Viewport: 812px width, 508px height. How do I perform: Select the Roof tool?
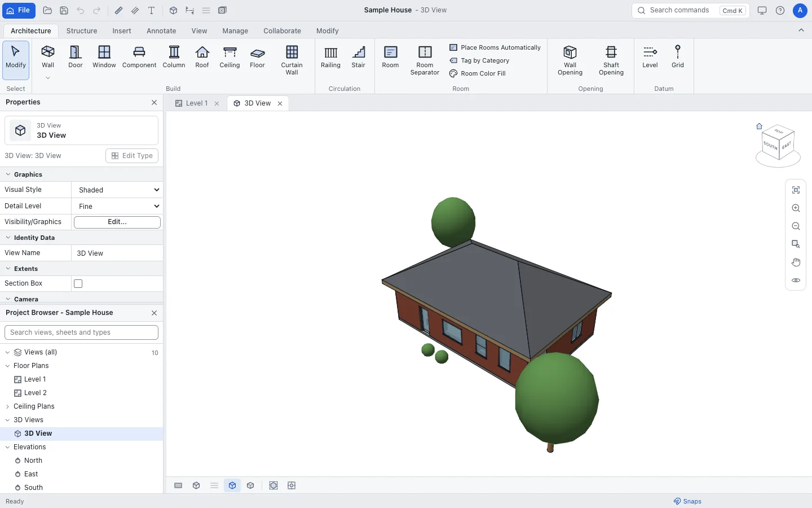click(202, 57)
